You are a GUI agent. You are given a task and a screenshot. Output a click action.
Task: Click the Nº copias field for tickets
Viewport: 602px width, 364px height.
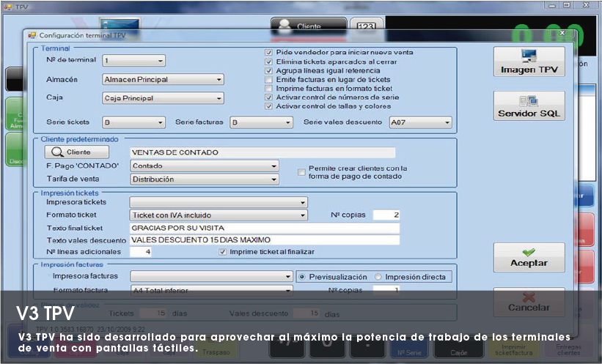pyautogui.click(x=386, y=215)
